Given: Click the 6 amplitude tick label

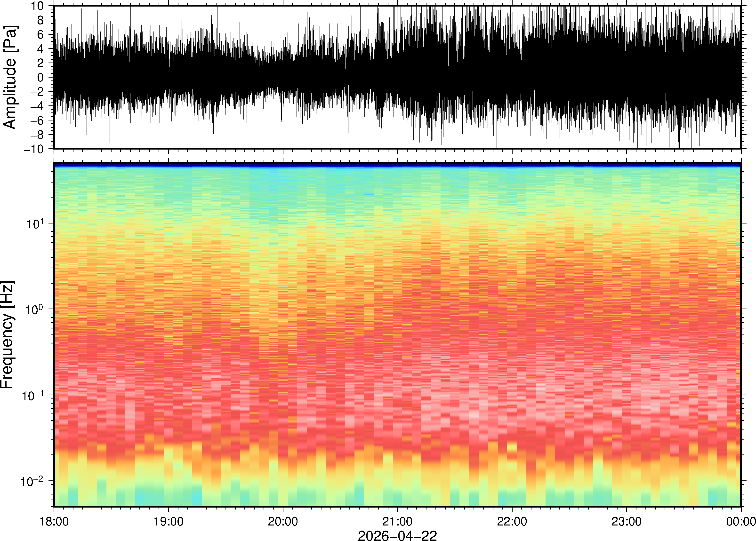Looking at the screenshot, I should coord(41,35).
